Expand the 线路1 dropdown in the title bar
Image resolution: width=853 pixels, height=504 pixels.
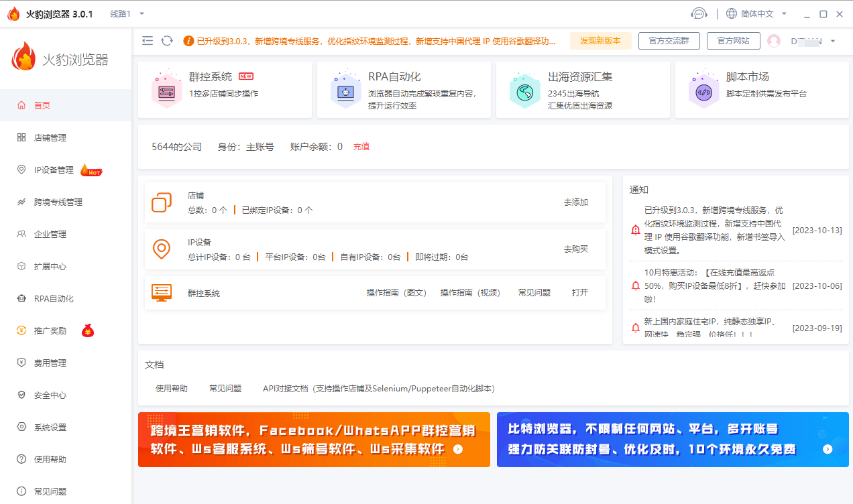click(x=127, y=13)
